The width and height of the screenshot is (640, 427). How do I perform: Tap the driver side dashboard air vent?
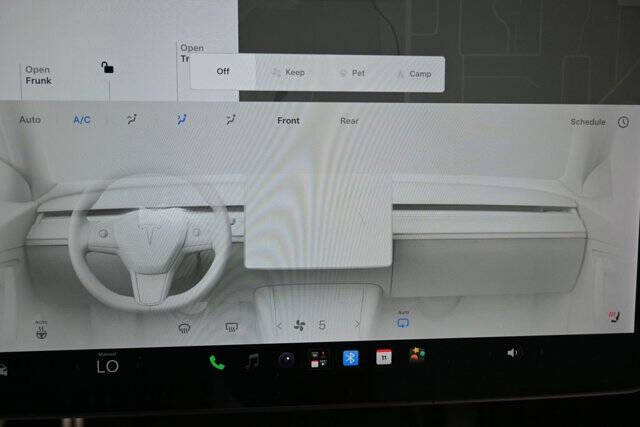click(x=143, y=210)
